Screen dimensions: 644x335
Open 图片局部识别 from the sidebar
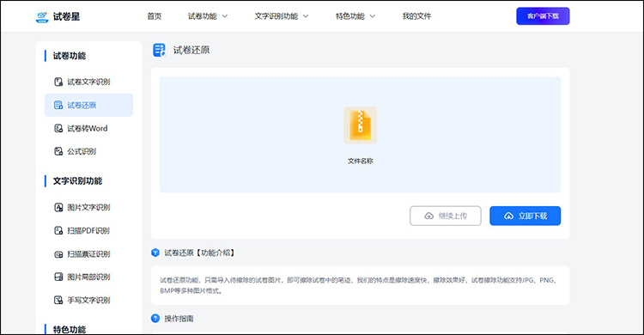coord(88,277)
